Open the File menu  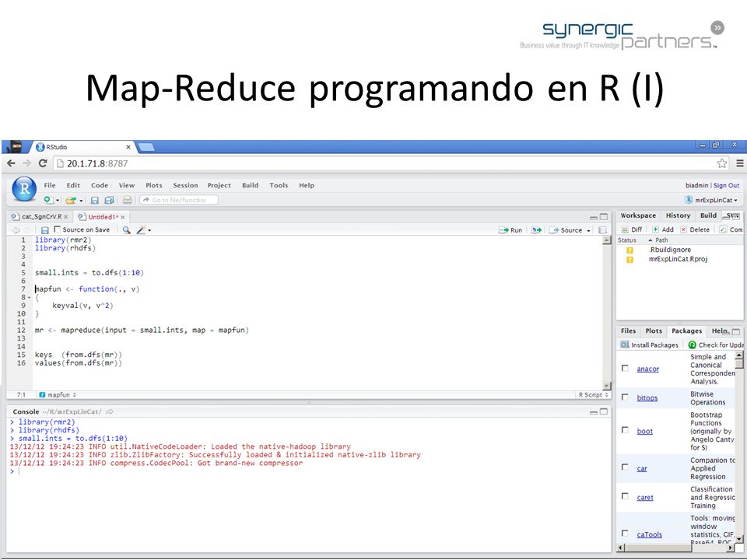50,185
